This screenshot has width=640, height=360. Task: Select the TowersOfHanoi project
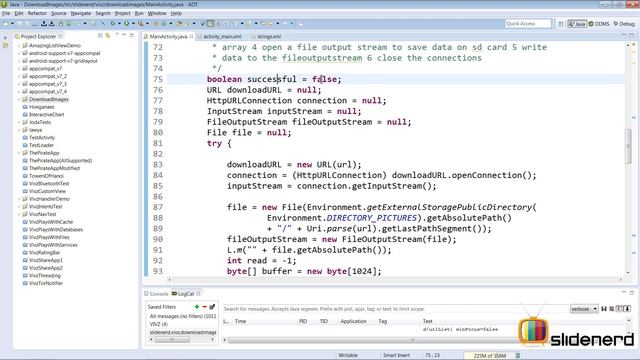tap(46, 176)
